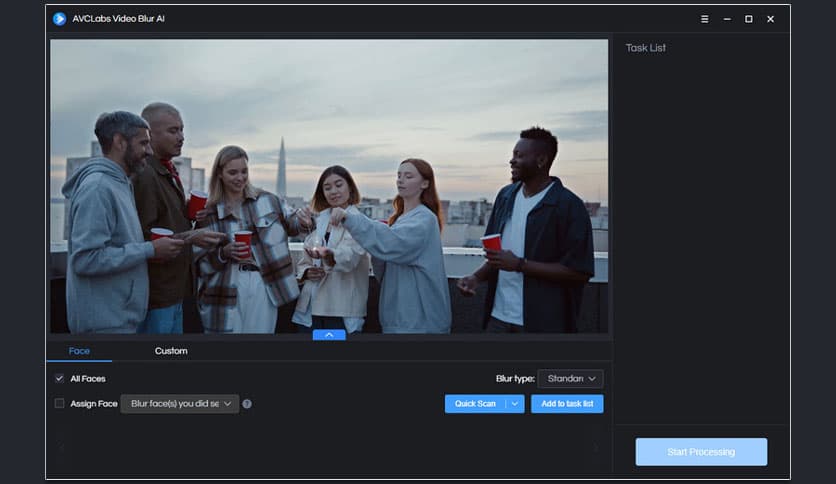Click the video preview frame
Viewport: 836px width, 484px height.
point(329,186)
